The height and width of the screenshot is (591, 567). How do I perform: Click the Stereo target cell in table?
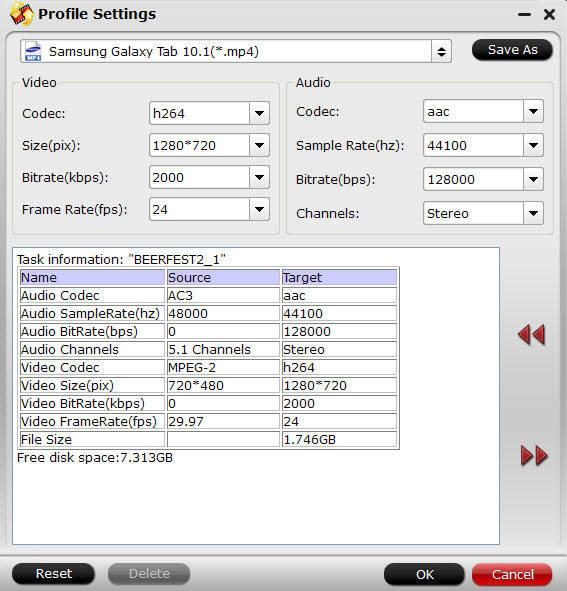(339, 349)
